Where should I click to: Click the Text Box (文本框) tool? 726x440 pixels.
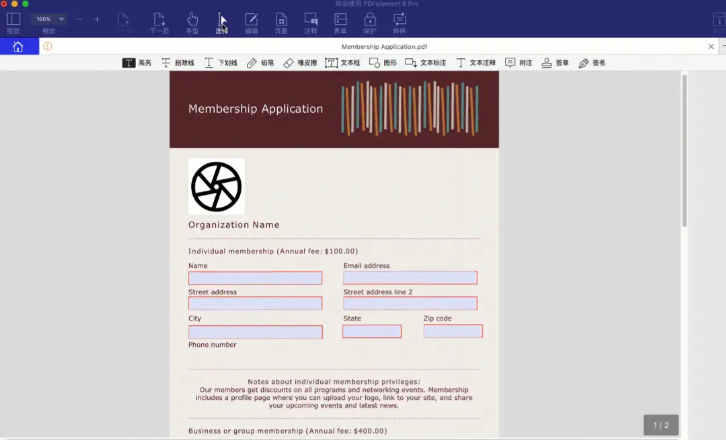point(343,62)
